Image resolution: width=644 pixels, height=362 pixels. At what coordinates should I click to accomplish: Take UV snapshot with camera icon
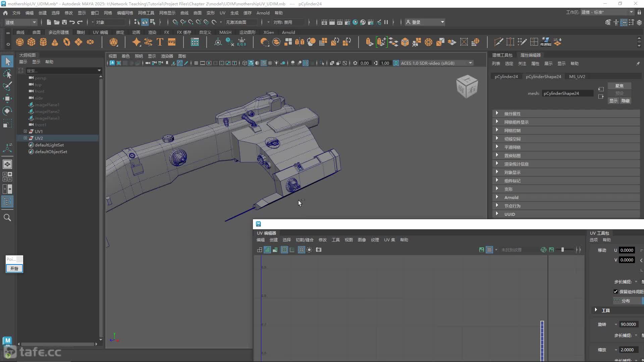pos(319,250)
